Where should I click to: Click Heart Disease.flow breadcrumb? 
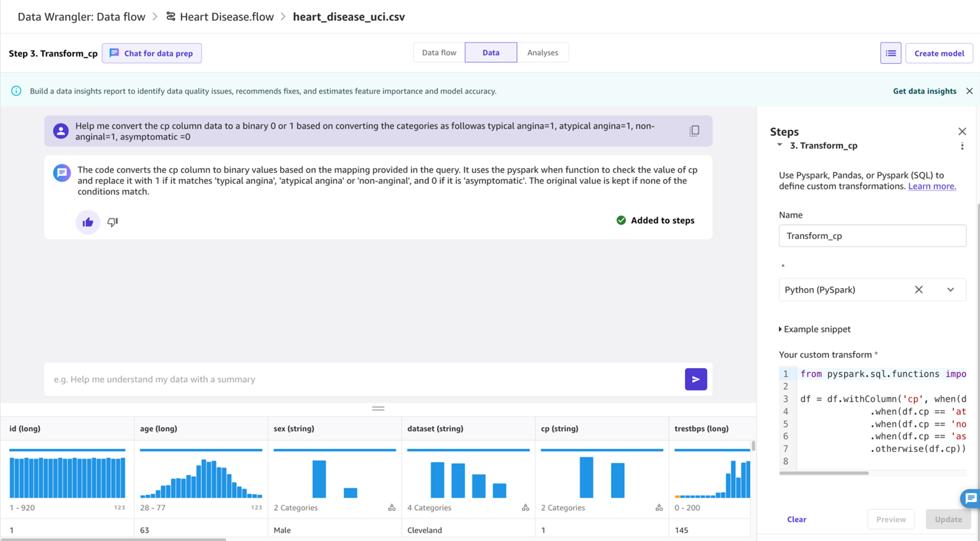tap(227, 17)
